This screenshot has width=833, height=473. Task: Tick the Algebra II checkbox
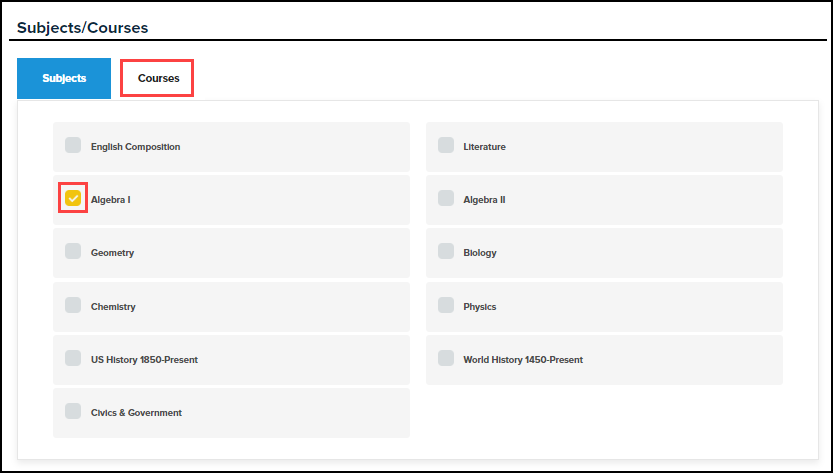446,198
